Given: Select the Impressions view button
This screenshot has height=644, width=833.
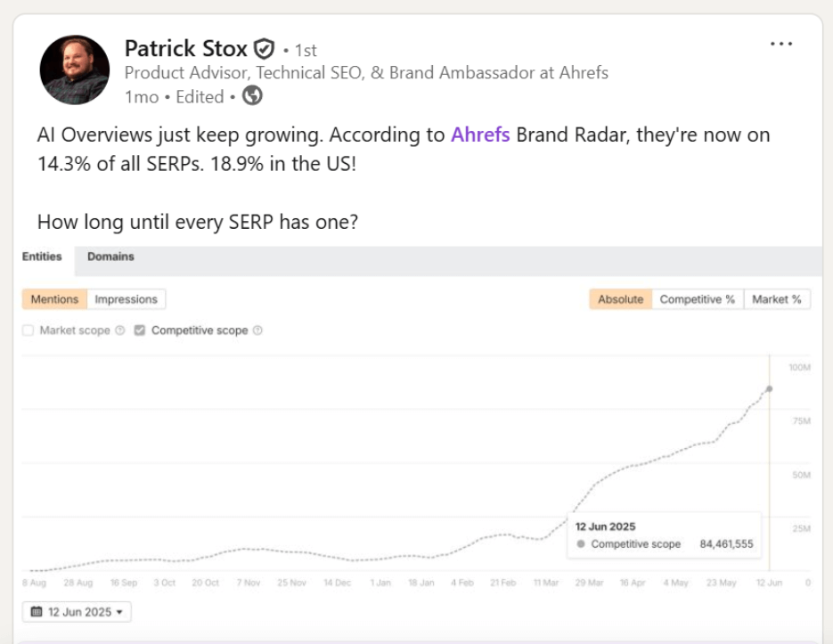Looking at the screenshot, I should coord(126,299).
